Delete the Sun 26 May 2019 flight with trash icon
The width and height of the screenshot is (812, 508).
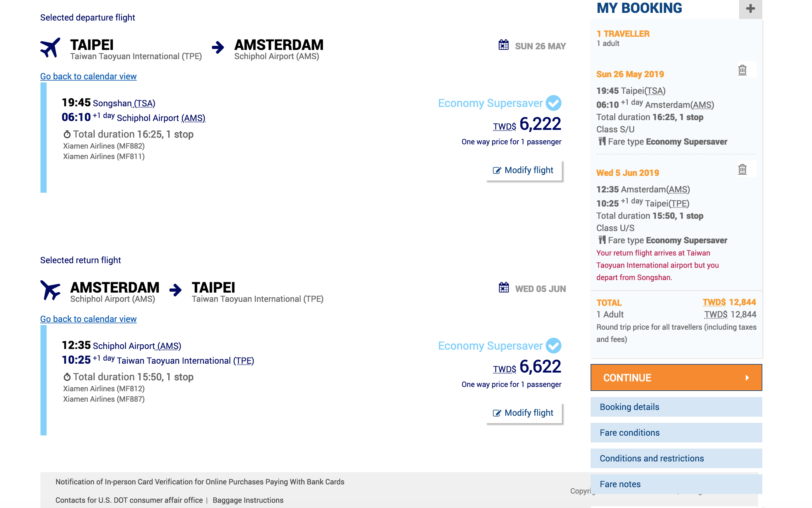[x=742, y=70]
